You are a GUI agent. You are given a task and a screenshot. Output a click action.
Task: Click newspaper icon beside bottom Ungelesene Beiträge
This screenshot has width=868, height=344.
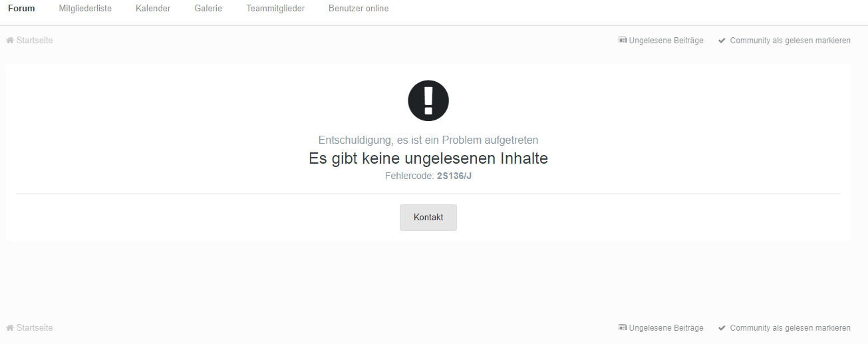click(x=623, y=328)
